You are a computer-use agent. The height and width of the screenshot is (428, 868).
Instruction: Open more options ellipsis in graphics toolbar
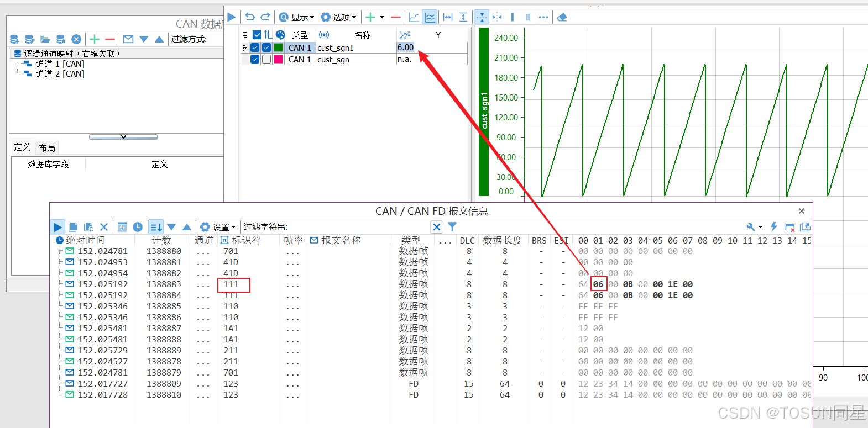pos(543,17)
